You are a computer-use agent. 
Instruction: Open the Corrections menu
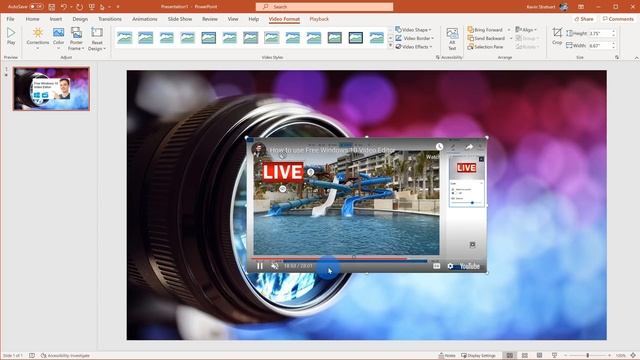coord(38,38)
